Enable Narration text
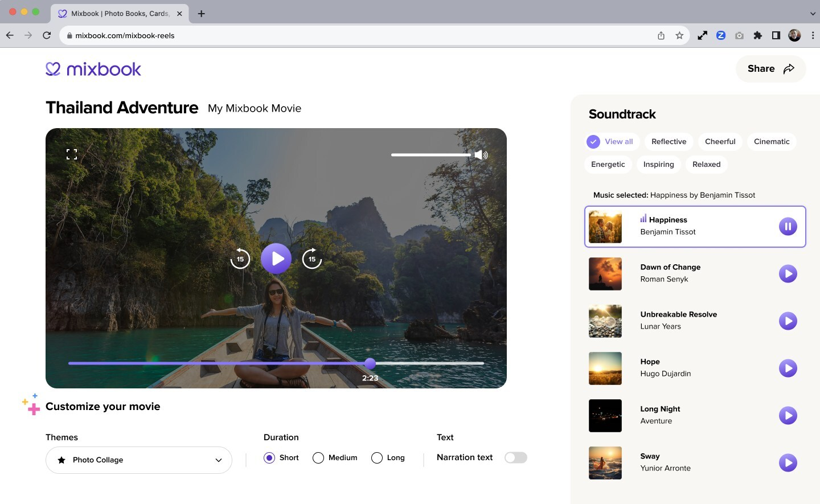Viewport: 820px width, 504px height. [x=515, y=457]
